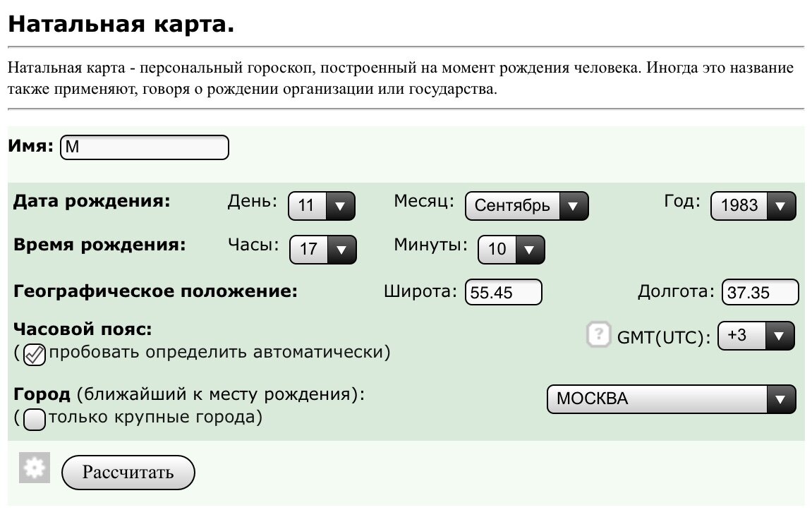Click the +3 value in the GMT selector
Screen dimensions: 812x517
735,336
